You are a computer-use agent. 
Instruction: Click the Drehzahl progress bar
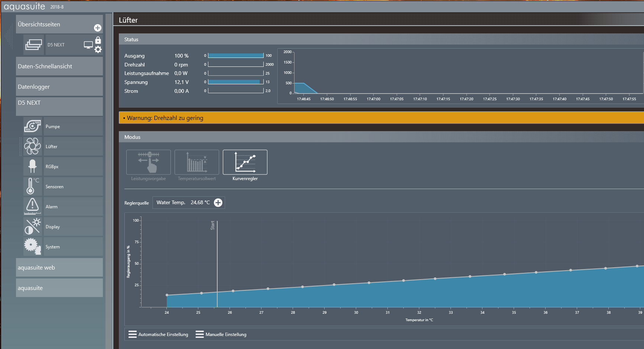236,65
